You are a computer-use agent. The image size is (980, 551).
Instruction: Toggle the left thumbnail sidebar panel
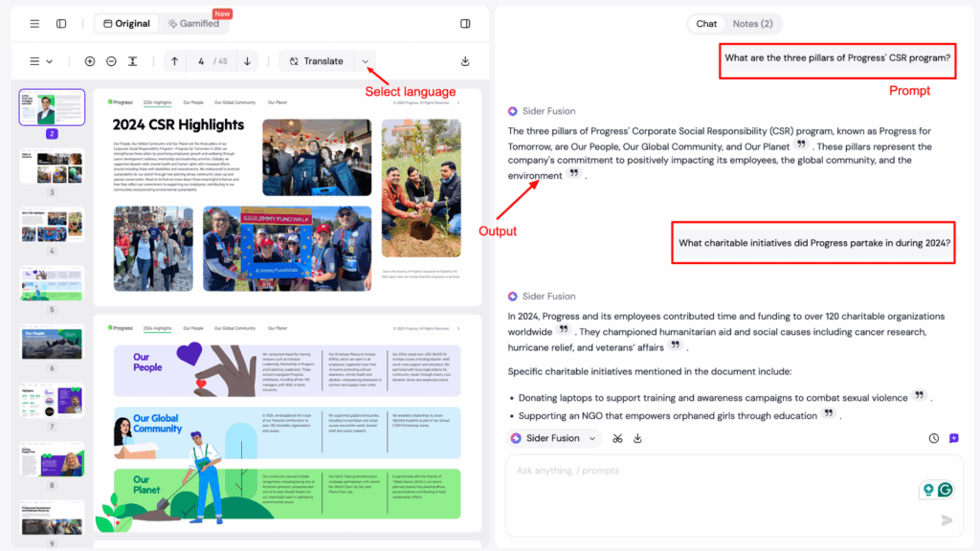tap(60, 23)
